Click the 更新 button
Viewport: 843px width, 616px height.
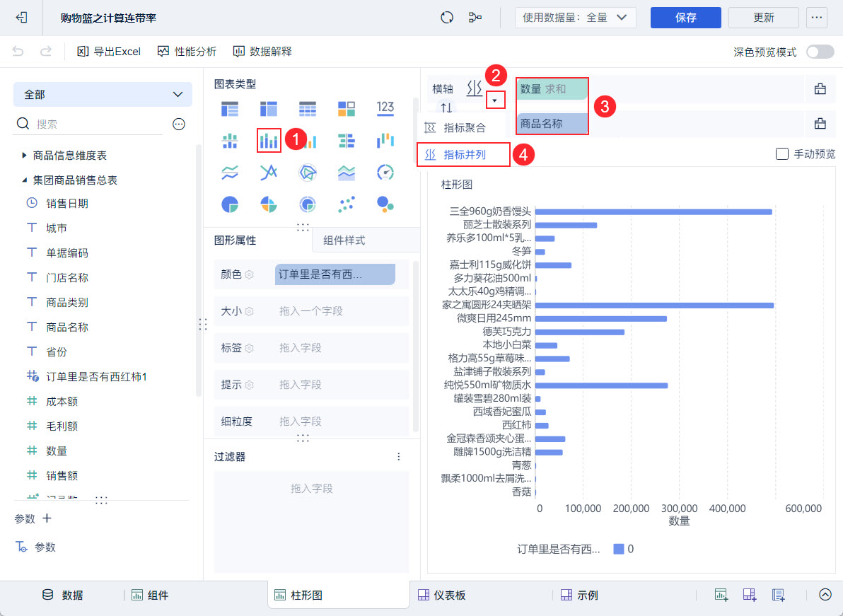[763, 18]
